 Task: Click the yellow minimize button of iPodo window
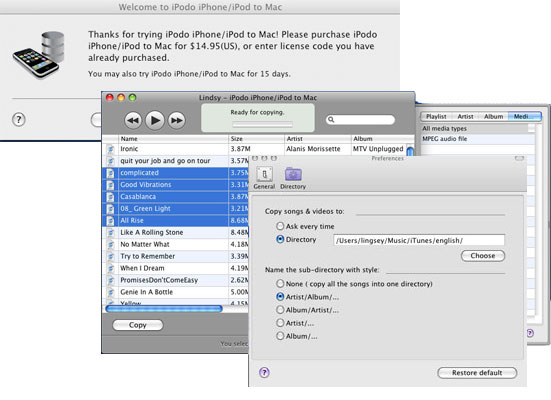[x=121, y=97]
